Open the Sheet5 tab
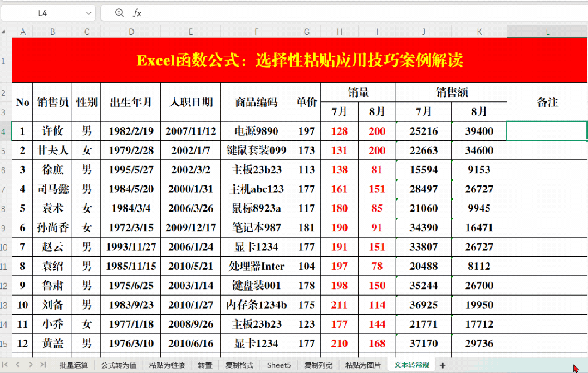Viewport: 588px width, 373px height. (x=278, y=365)
